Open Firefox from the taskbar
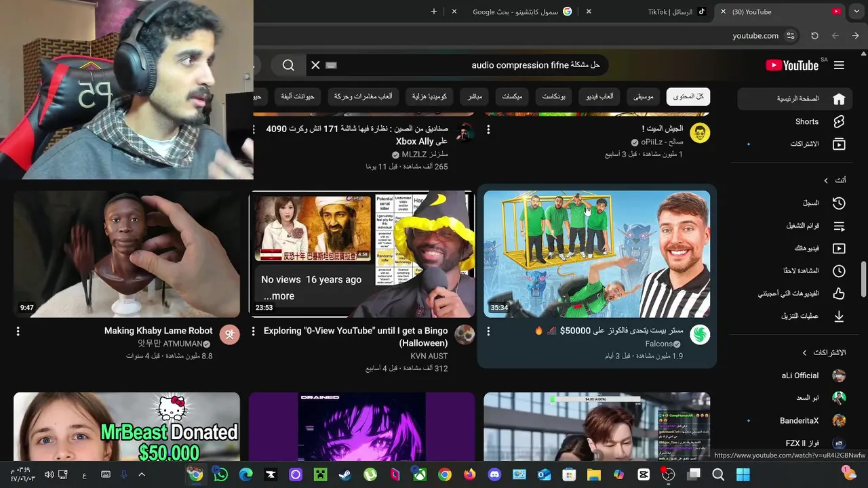868x488 pixels. point(469,474)
